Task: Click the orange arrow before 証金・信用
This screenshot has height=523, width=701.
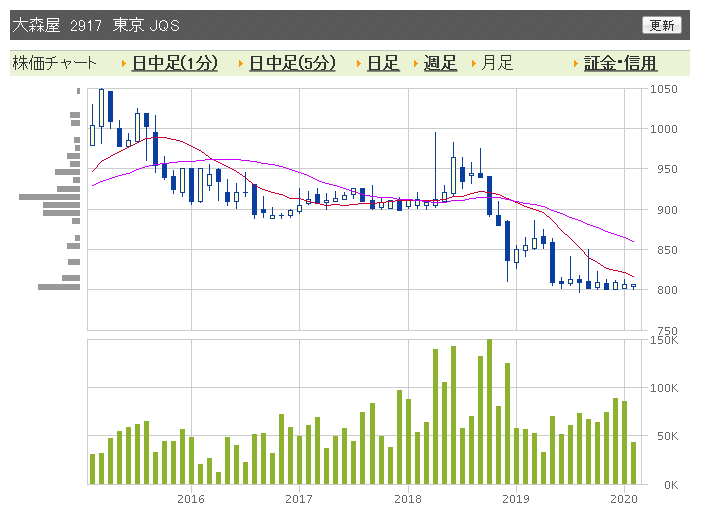Action: [576, 63]
